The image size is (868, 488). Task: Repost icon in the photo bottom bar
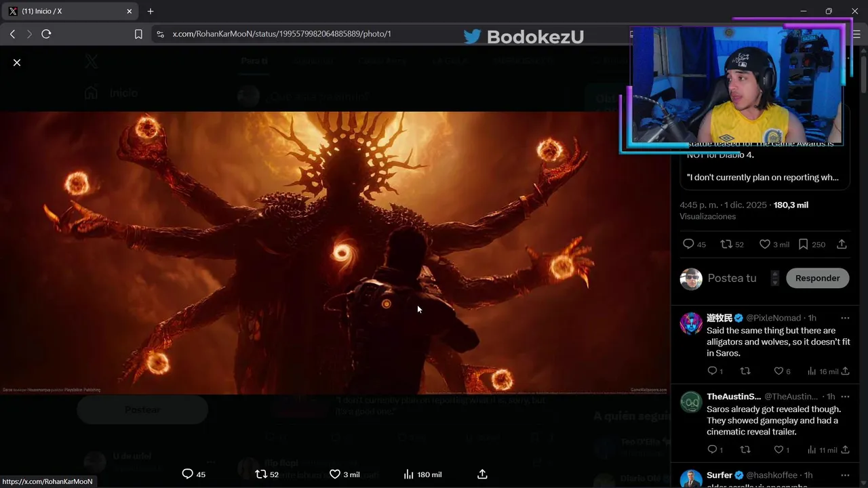[x=261, y=474]
